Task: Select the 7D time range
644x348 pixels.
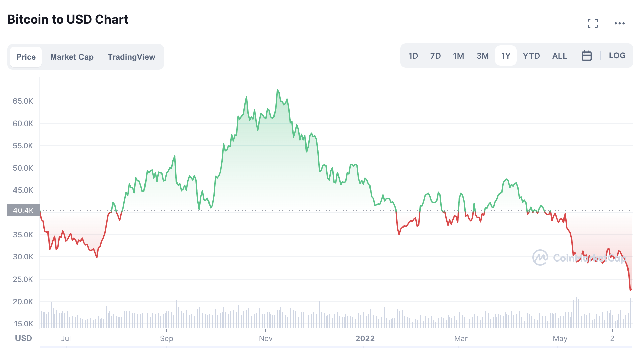Action: [x=435, y=56]
